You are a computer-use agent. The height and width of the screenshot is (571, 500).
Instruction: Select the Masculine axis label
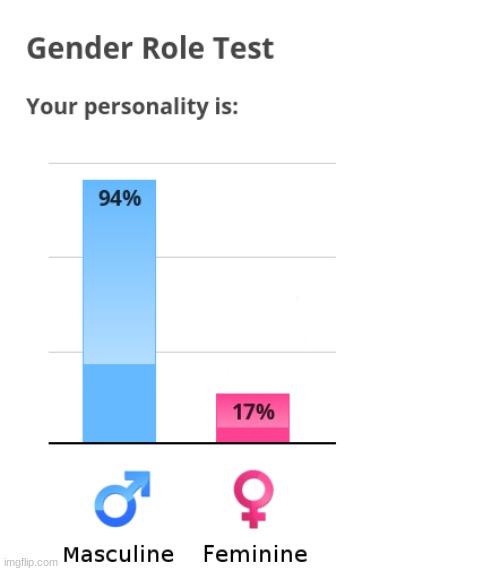[x=118, y=554]
